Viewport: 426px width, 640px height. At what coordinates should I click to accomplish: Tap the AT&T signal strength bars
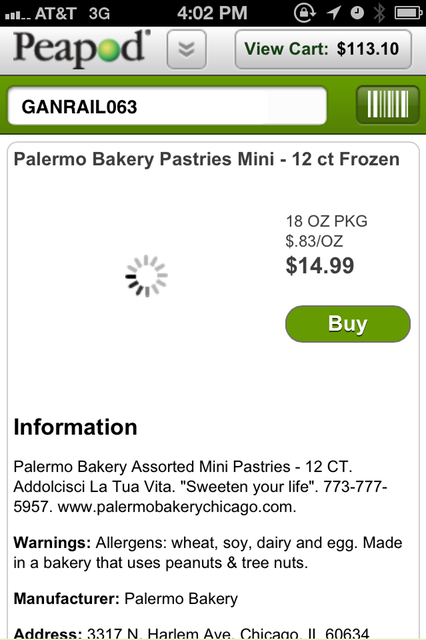[17, 16]
